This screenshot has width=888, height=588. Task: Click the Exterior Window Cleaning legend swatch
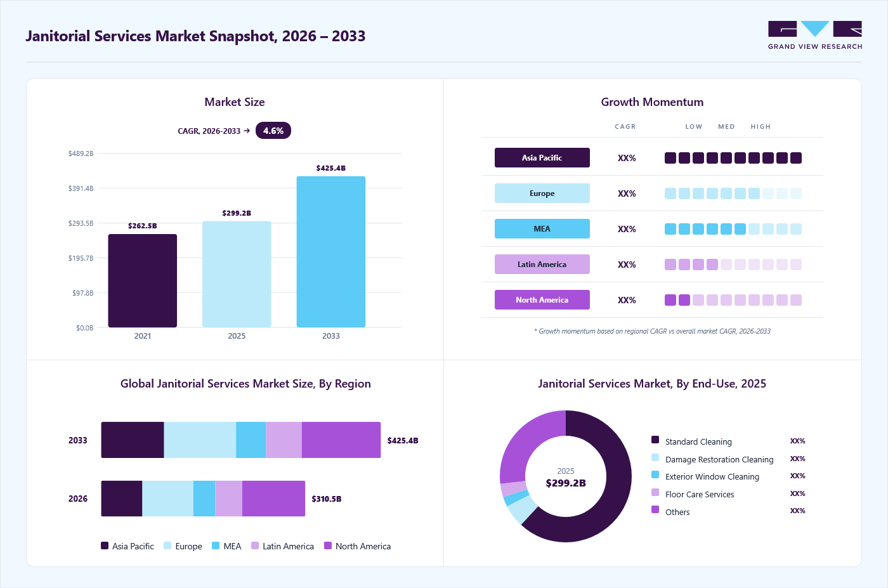[x=655, y=474]
